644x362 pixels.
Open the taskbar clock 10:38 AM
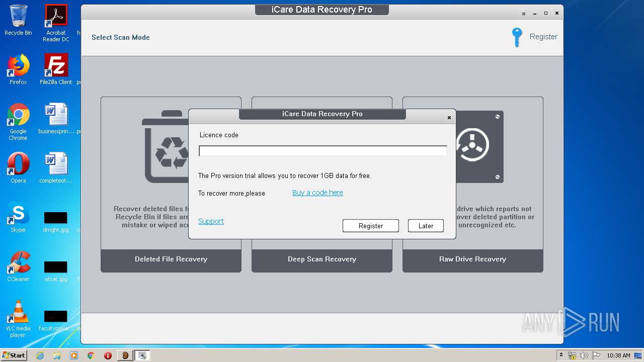coord(618,355)
